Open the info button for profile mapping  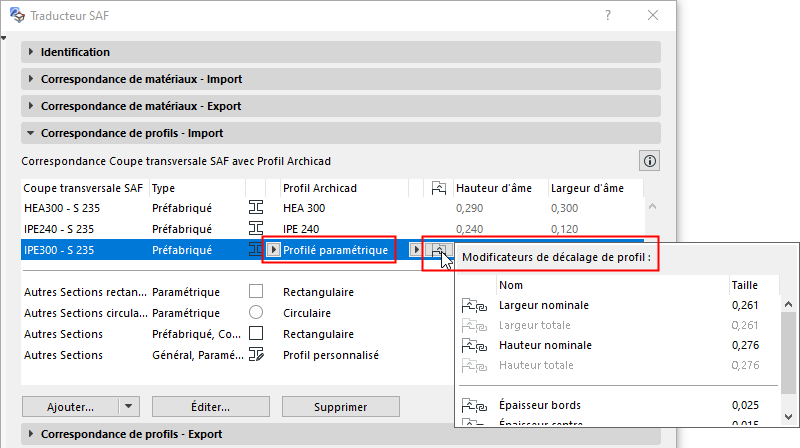[649, 161]
